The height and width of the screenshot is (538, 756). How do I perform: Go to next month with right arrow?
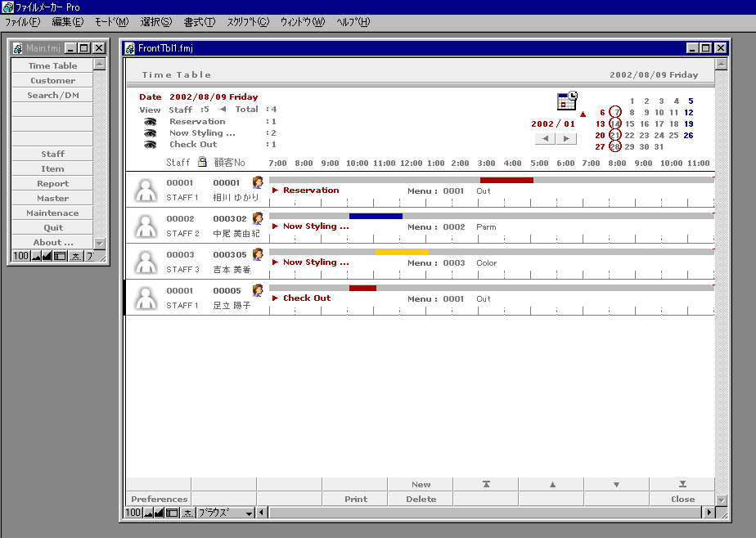[x=565, y=139]
